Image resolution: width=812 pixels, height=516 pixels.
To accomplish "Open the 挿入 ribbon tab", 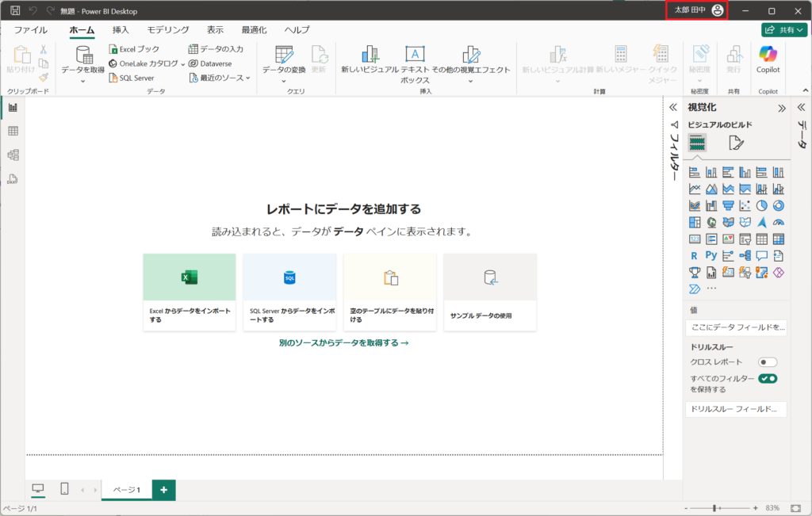I will click(x=121, y=30).
